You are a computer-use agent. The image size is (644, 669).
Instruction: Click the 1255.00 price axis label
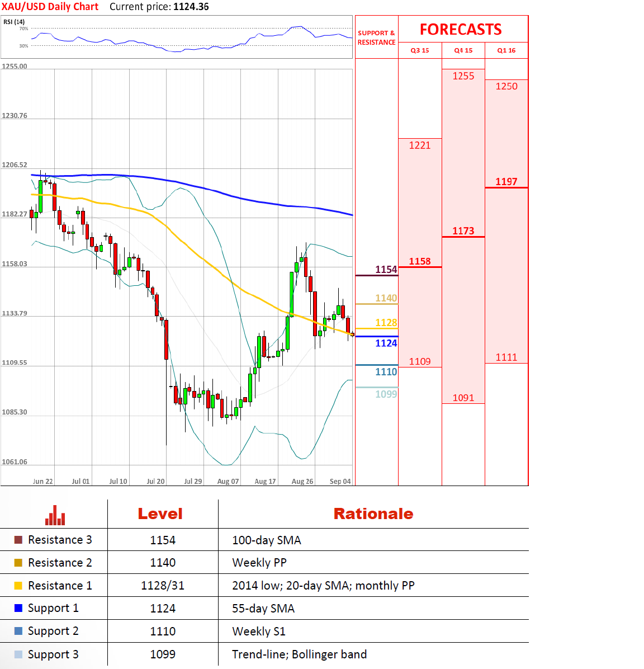tap(15, 66)
